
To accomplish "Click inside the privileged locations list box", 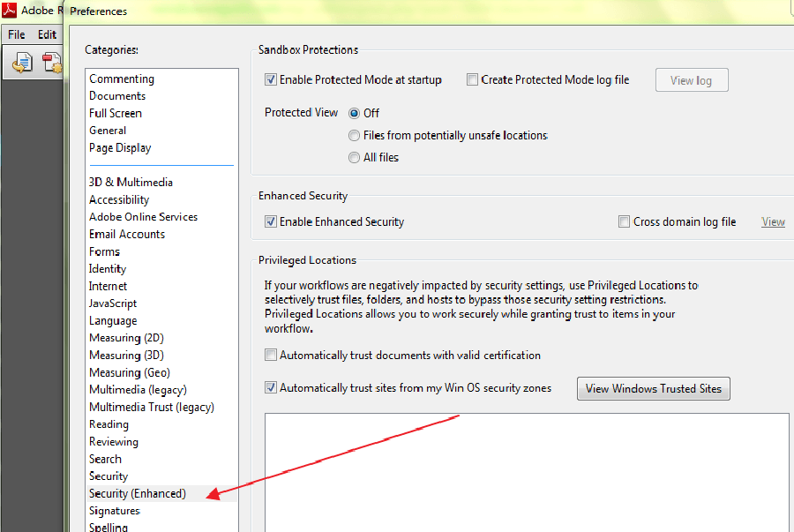I will (527, 472).
